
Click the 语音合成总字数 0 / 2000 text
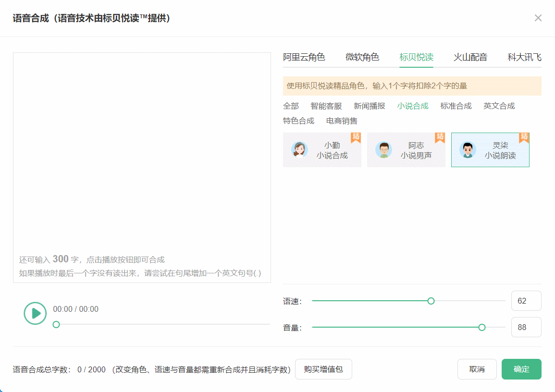tap(59, 370)
